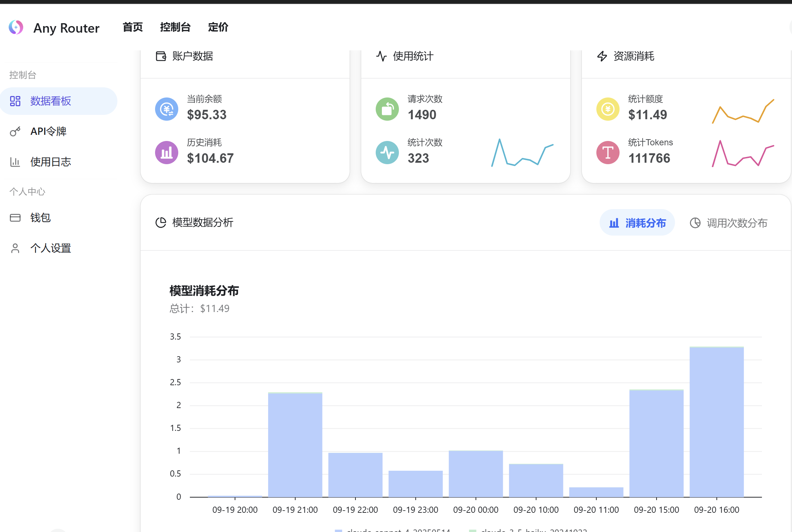Open 个人设置 user icon
This screenshot has height=532, width=792.
coord(15,248)
